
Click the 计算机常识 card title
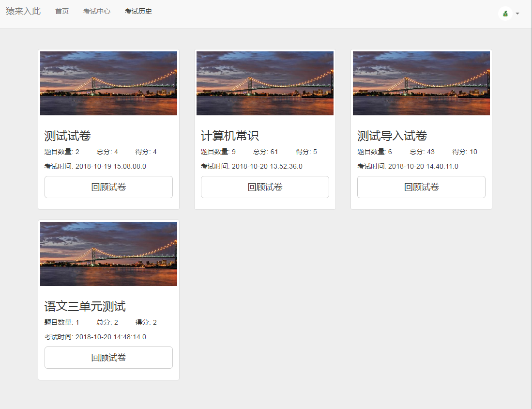click(x=230, y=136)
